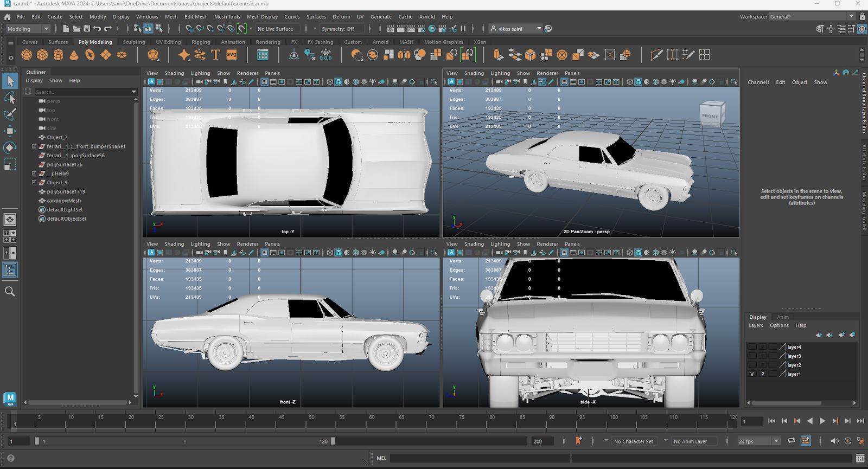The image size is (868, 469).
Task: Activate the Scale tool in toolbox
Action: coord(10,164)
